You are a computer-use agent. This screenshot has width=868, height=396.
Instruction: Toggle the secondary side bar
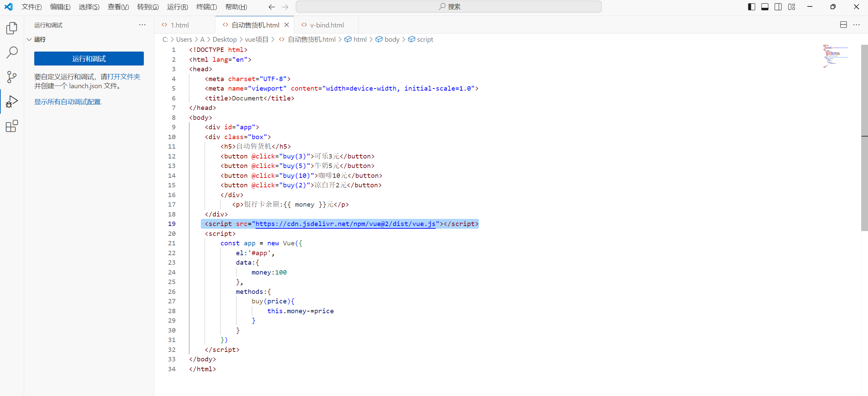[x=778, y=7]
